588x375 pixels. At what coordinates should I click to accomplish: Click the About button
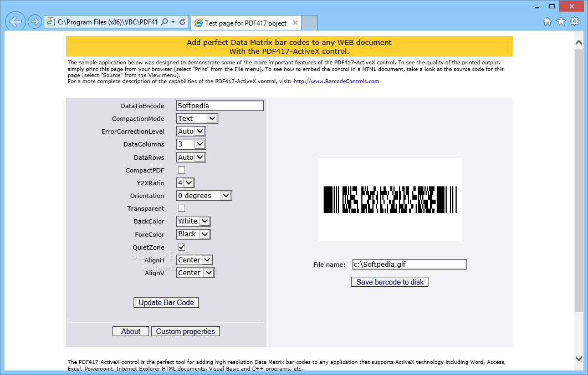point(130,332)
